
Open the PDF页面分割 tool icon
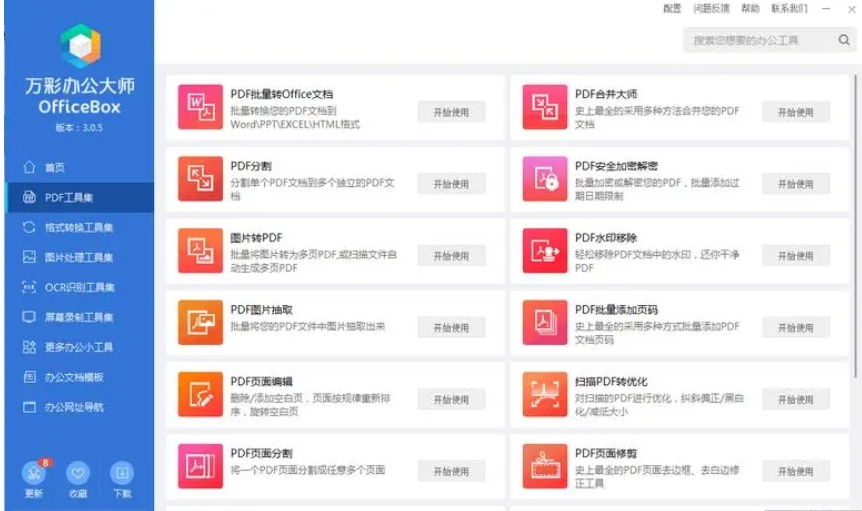(x=200, y=466)
